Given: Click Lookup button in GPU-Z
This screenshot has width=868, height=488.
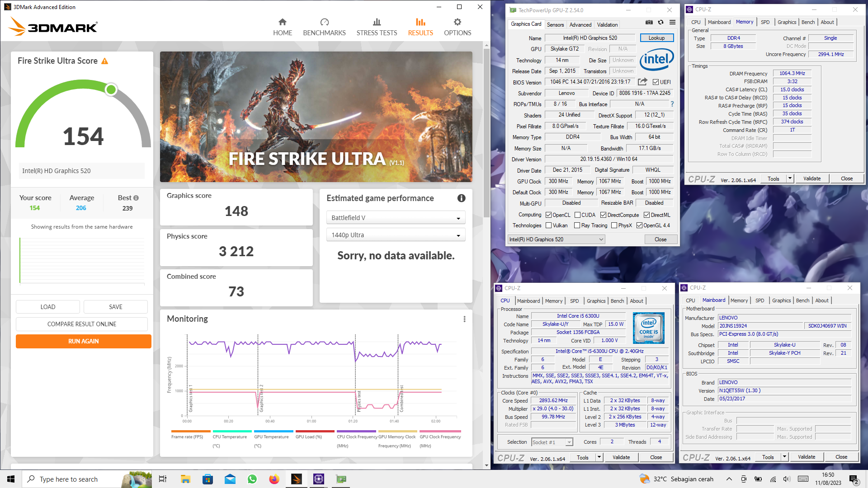Looking at the screenshot, I should point(656,38).
